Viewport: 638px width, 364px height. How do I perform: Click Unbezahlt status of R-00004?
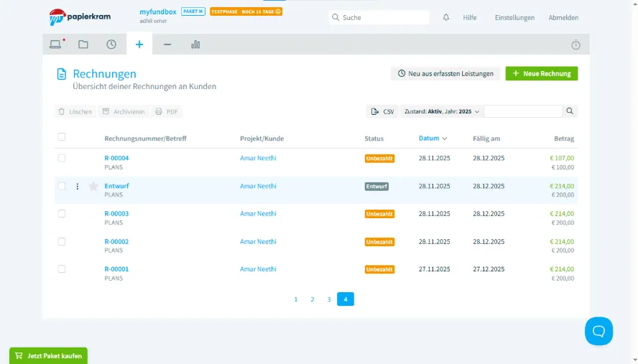pos(379,159)
